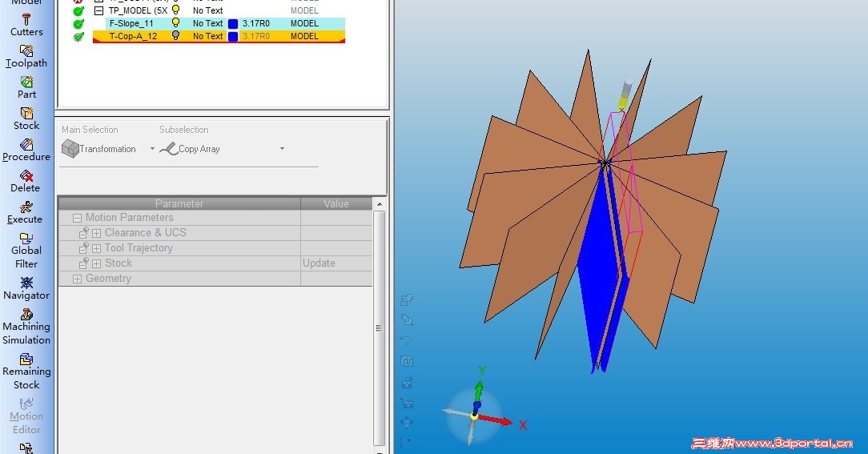Click the second viewport icon with overlapping shapes
Screen dimensions: 868x454
click(x=407, y=320)
